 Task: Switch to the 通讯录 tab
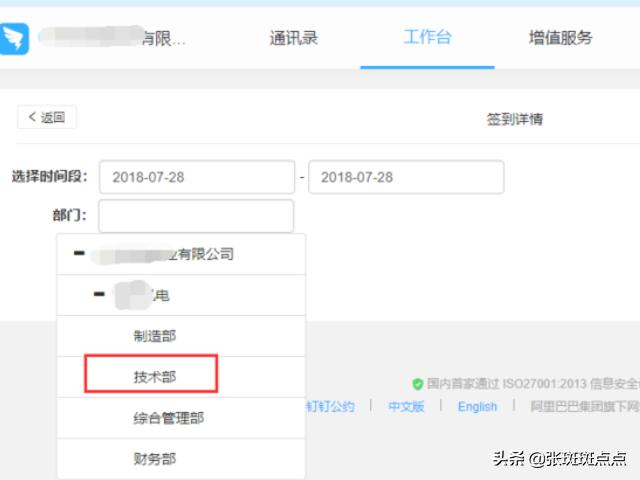click(x=293, y=38)
